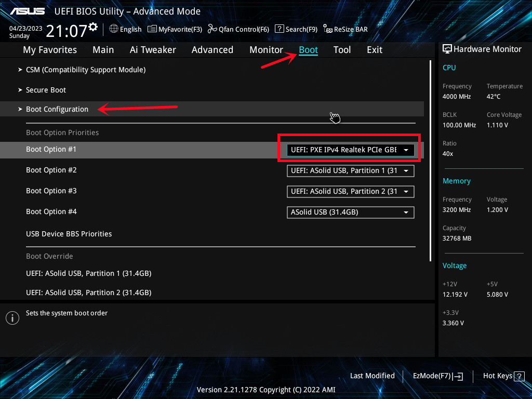Change language via English label
Screen dimensions: 532x399
130,29
